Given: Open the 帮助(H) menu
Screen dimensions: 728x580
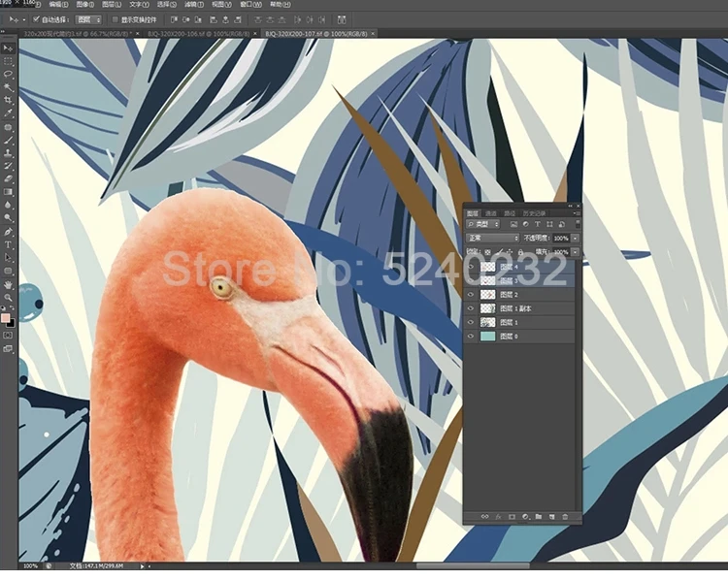Looking at the screenshot, I should 280,5.
